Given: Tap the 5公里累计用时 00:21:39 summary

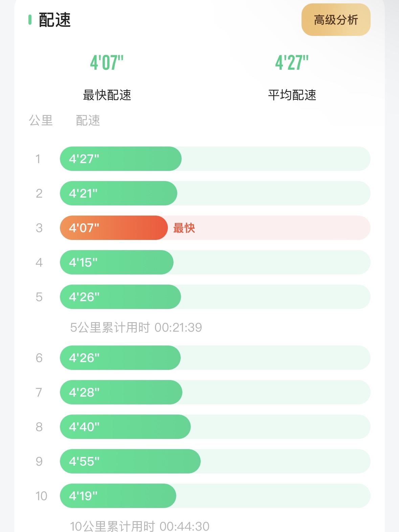Looking at the screenshot, I should click(x=136, y=327).
